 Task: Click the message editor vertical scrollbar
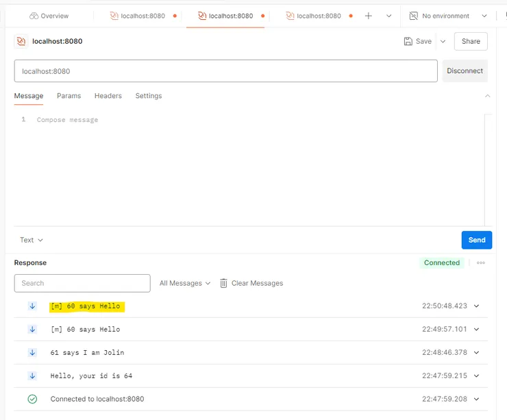489,170
